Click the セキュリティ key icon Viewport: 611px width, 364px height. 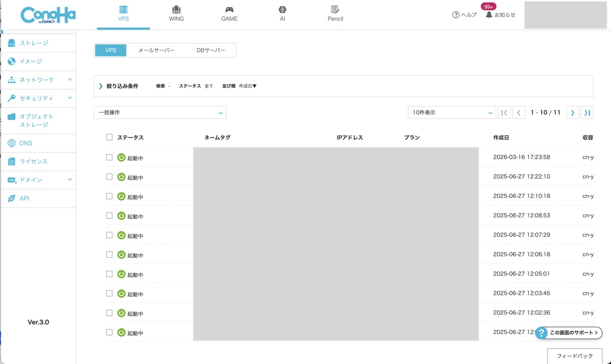click(x=12, y=98)
